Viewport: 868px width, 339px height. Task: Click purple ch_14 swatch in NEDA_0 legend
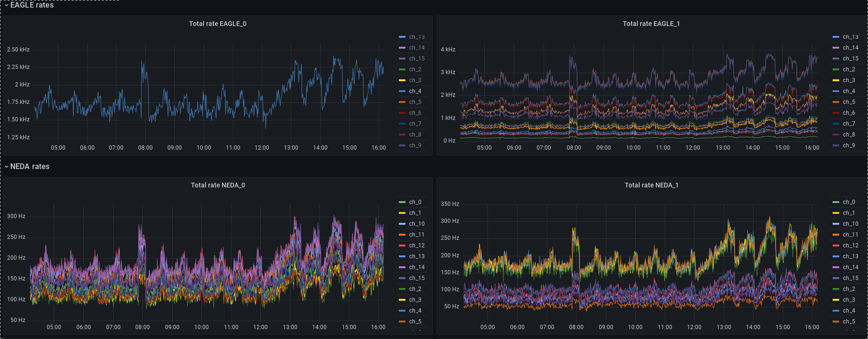click(402, 267)
